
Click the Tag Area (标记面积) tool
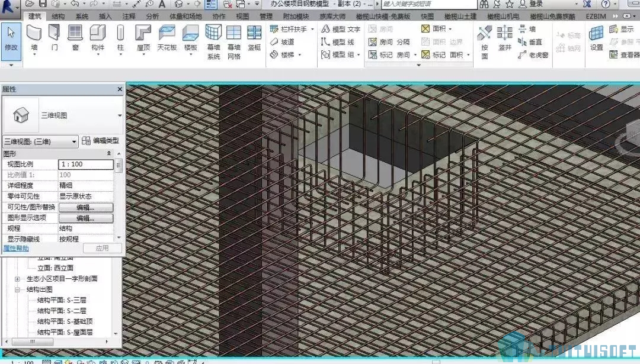442,54
